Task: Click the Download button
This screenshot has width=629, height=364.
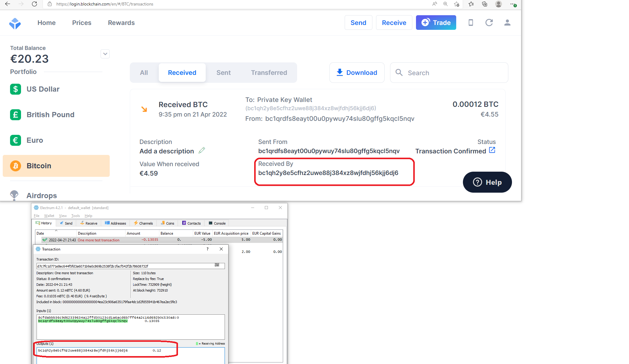Action: [357, 73]
